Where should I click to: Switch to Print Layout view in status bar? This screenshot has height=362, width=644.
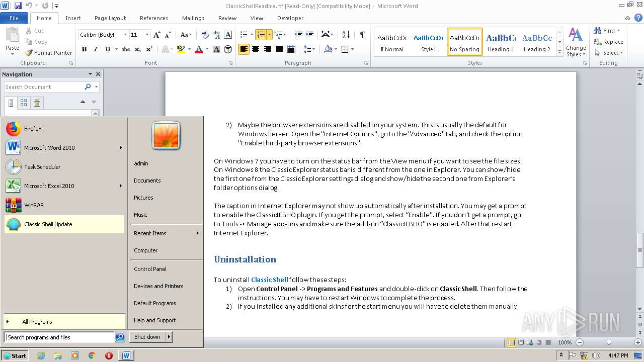pos(511,342)
